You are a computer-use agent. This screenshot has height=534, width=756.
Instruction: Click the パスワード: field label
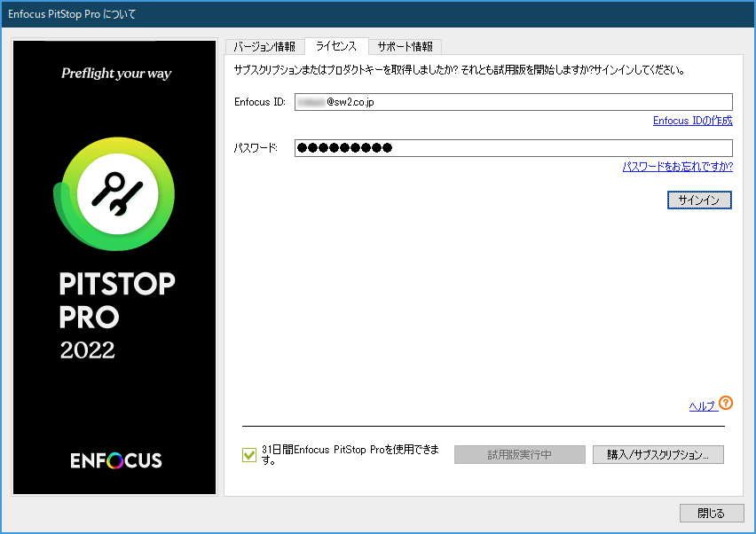pyautogui.click(x=256, y=148)
